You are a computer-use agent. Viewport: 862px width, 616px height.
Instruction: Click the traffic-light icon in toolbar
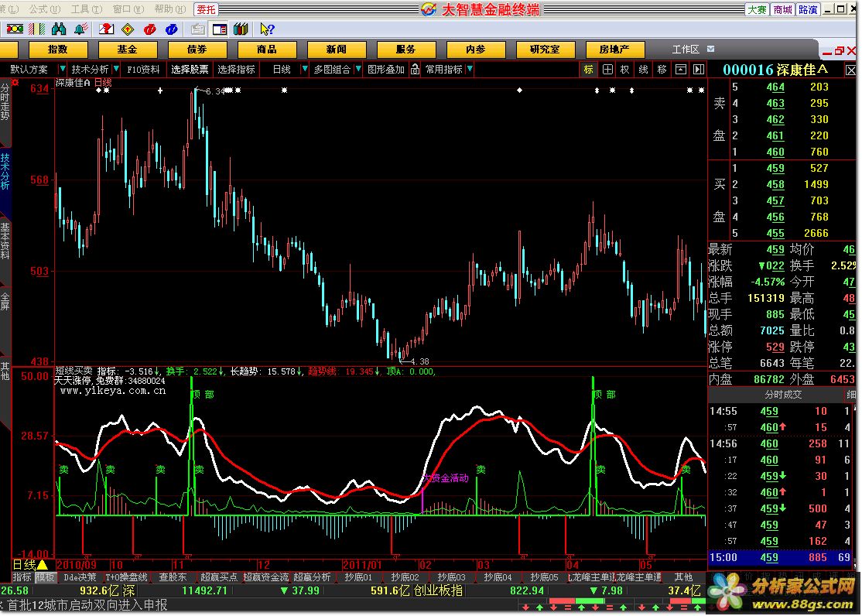pos(14,29)
